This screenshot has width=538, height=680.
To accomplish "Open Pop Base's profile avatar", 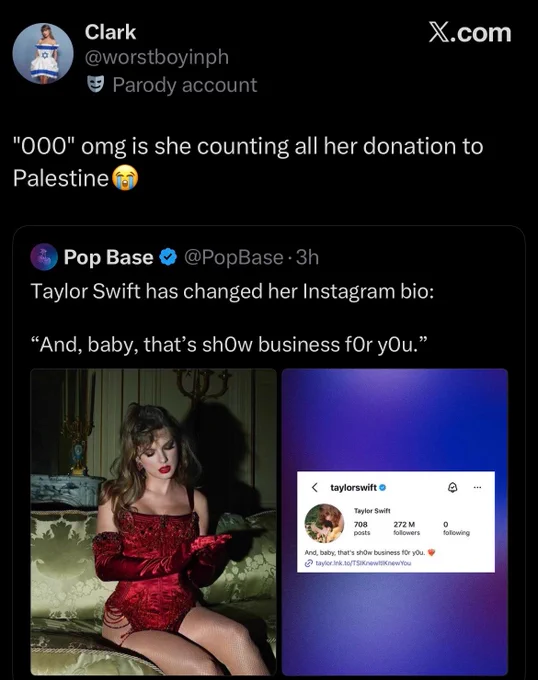I will [x=44, y=257].
